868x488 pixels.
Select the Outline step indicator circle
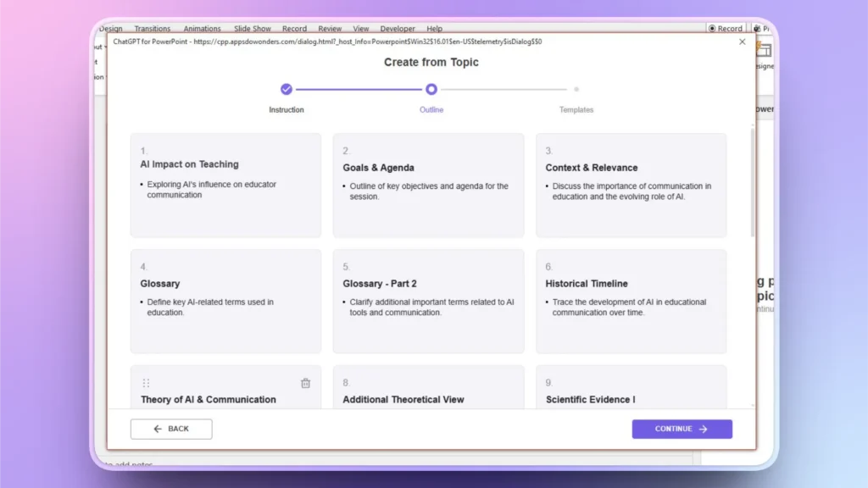pyautogui.click(x=431, y=89)
